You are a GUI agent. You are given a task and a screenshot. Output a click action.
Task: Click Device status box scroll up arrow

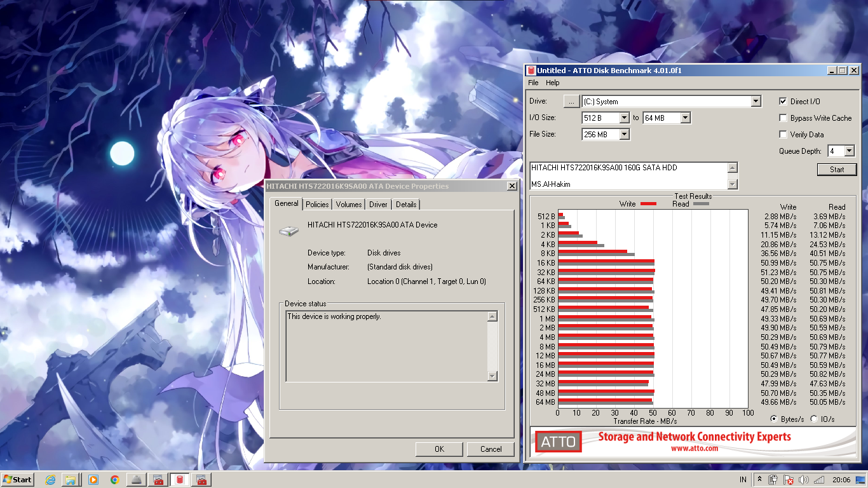[x=492, y=316]
